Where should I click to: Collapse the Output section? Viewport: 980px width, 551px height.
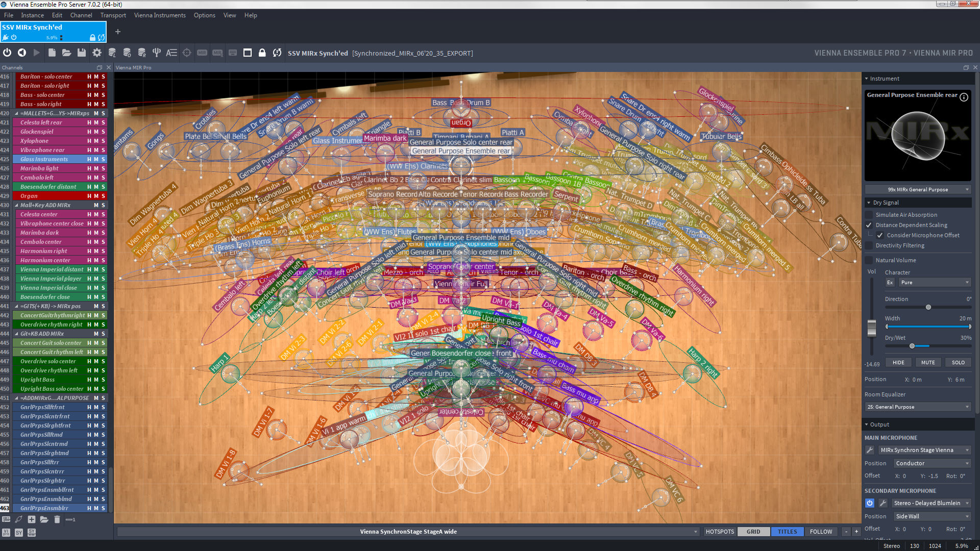pos(866,424)
